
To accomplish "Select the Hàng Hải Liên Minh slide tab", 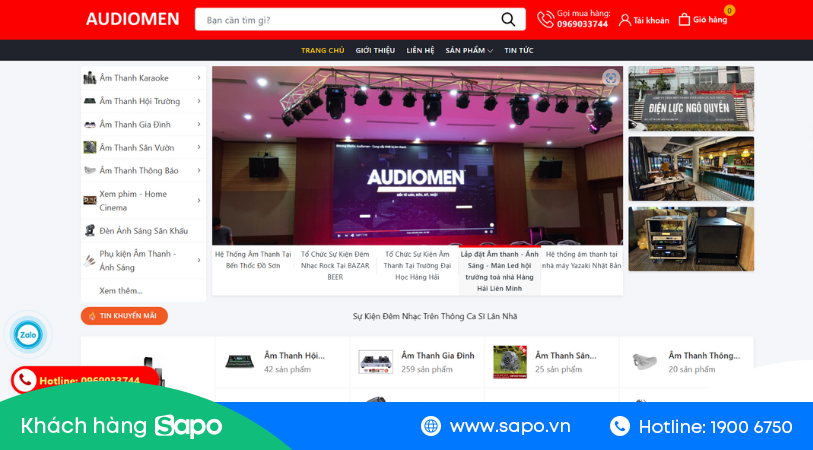I will [499, 271].
